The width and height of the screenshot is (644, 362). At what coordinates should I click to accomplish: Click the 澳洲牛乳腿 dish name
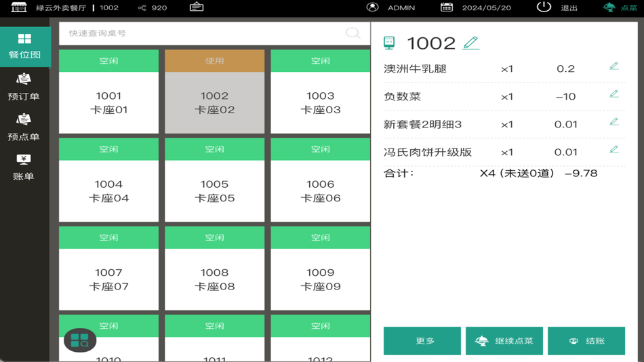coord(416,68)
